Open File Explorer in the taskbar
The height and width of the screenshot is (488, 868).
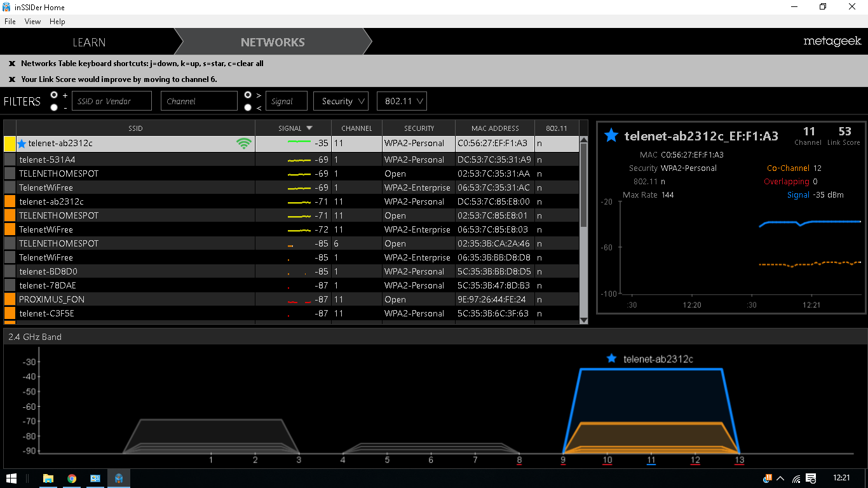pos(48,478)
